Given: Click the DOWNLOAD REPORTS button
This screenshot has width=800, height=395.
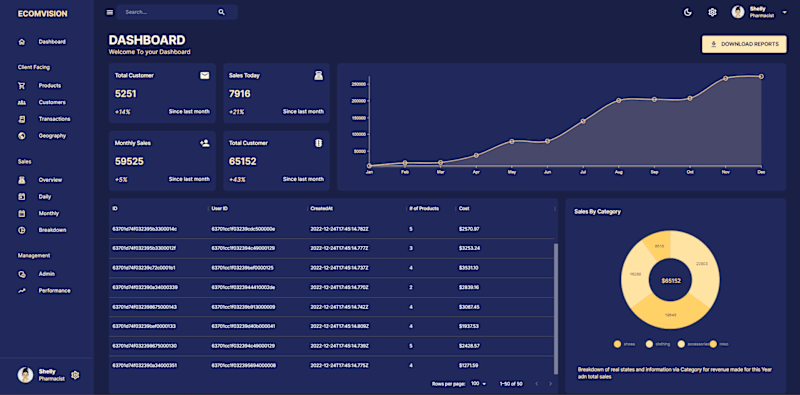Looking at the screenshot, I should click(x=744, y=44).
